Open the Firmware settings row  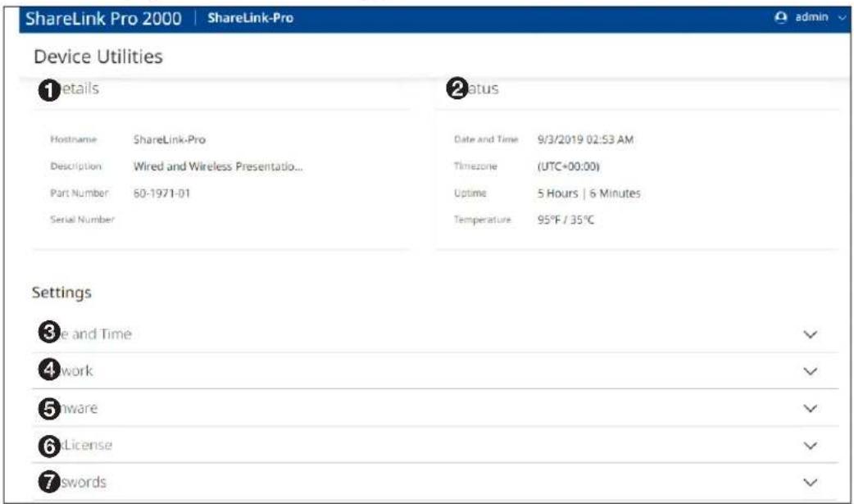(x=435, y=408)
